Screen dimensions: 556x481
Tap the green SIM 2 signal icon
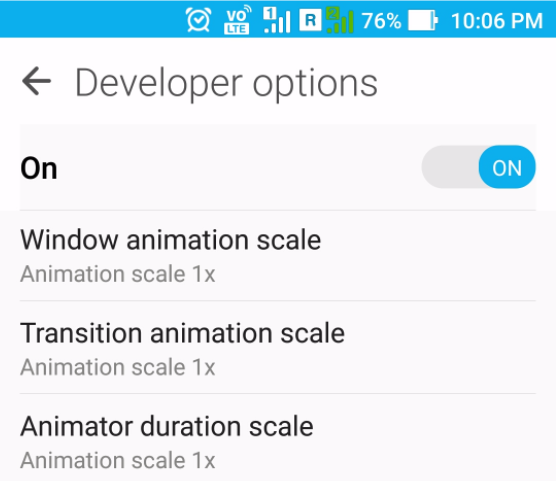coord(340,20)
